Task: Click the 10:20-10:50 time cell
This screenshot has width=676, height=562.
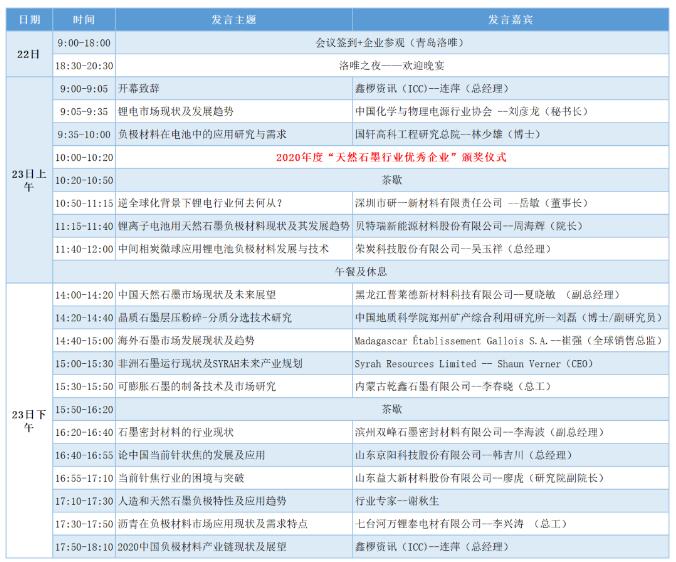Action: pos(84,180)
